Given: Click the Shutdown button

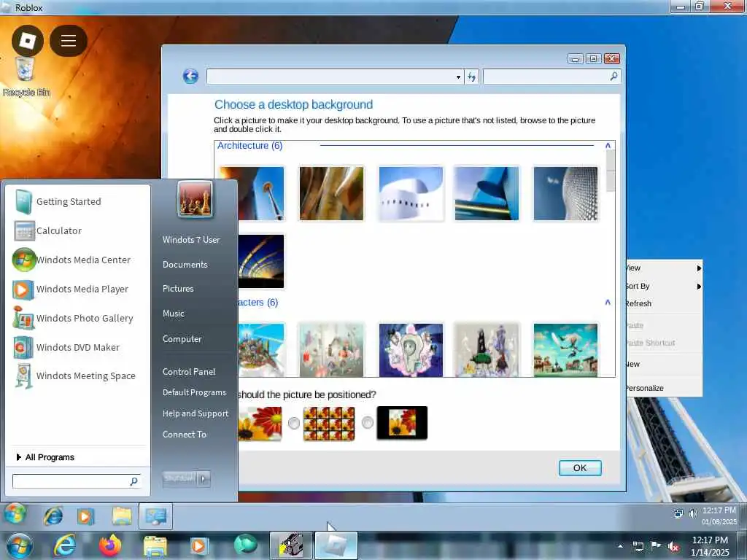Looking at the screenshot, I should [179, 478].
